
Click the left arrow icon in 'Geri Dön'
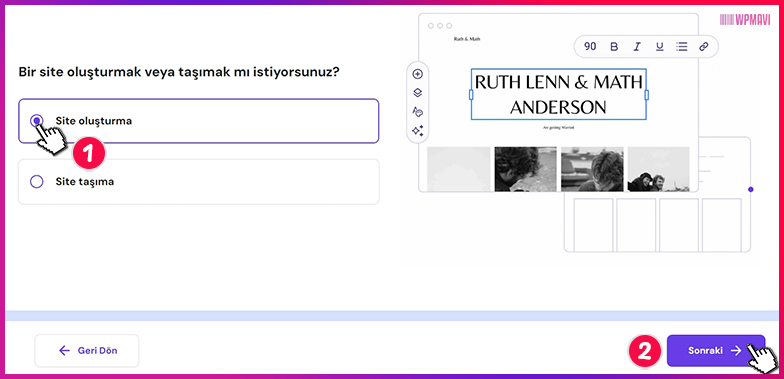pyautogui.click(x=64, y=350)
